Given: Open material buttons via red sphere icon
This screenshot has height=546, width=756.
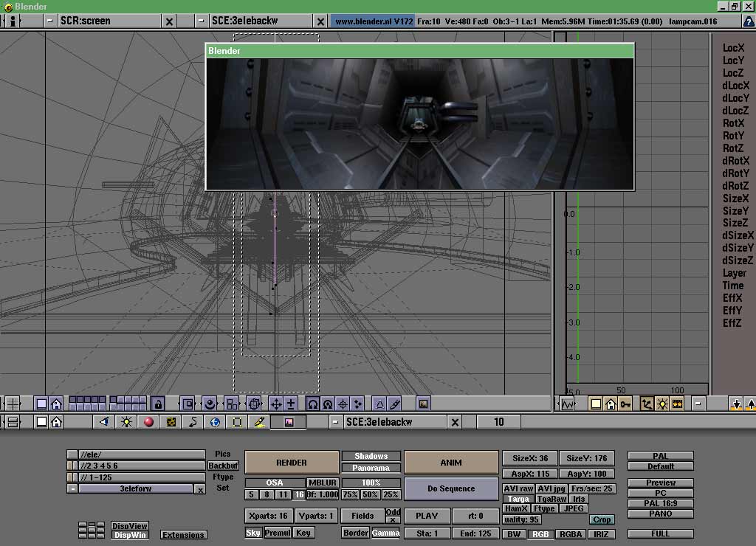Looking at the screenshot, I should pyautogui.click(x=148, y=422).
